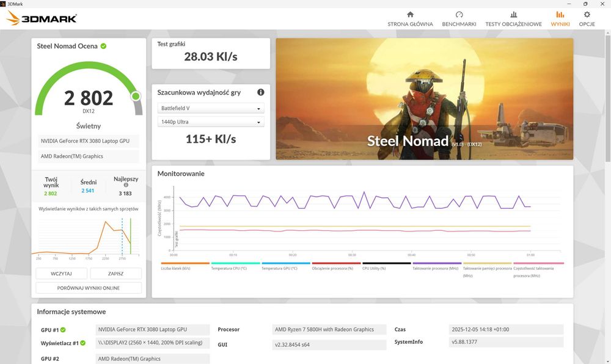Click the 3DMark logo in header
611x364 pixels.
42,18
